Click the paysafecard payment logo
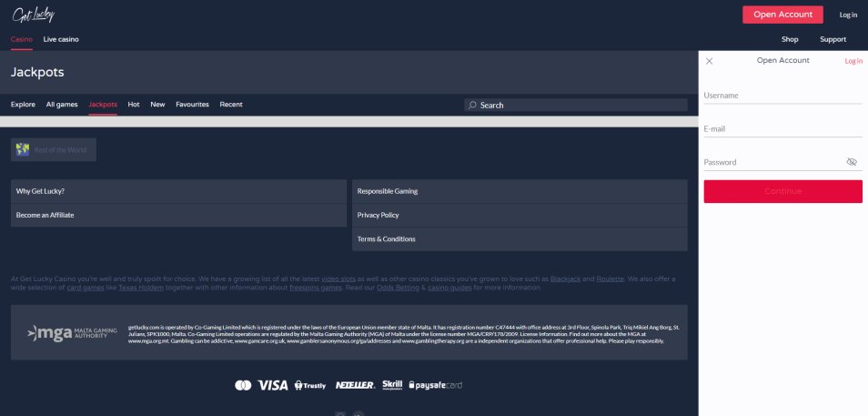Image resolution: width=868 pixels, height=416 pixels. [x=435, y=385]
